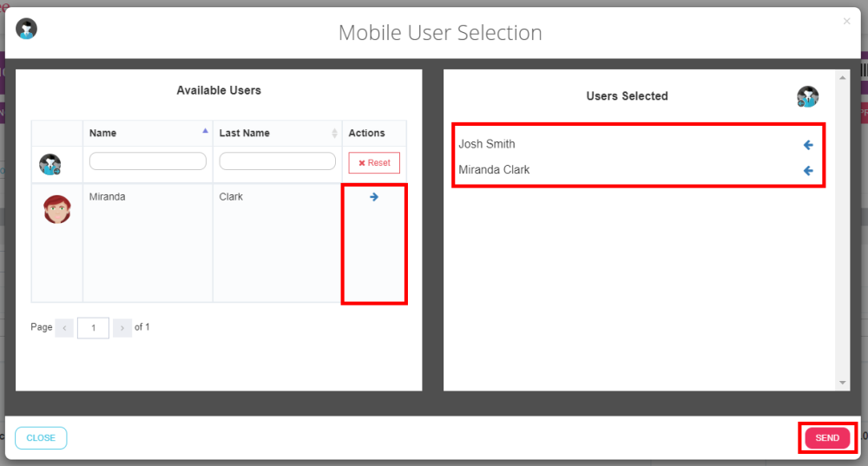Click the selected users list scrollbar down arrow
Viewport: 868px width, 466px height.
(842, 383)
